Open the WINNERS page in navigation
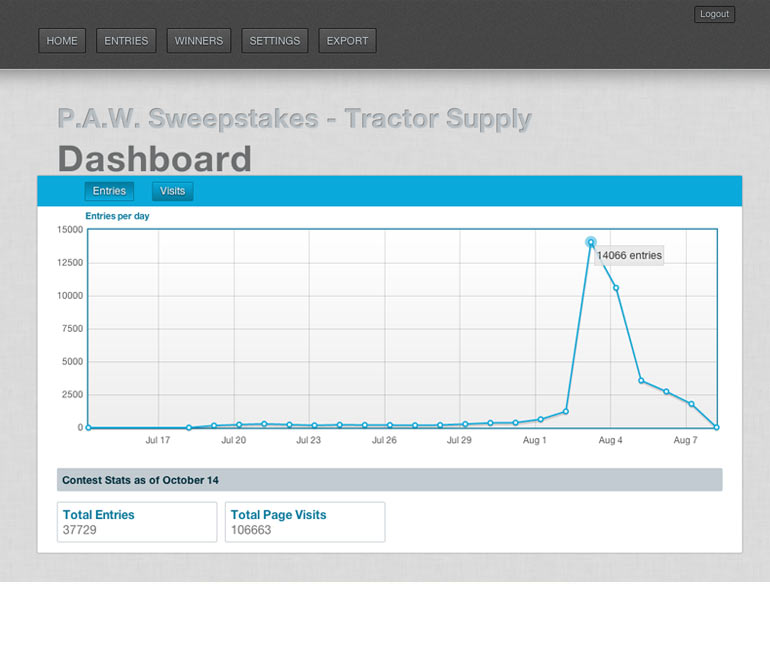The image size is (770, 660). pos(199,41)
